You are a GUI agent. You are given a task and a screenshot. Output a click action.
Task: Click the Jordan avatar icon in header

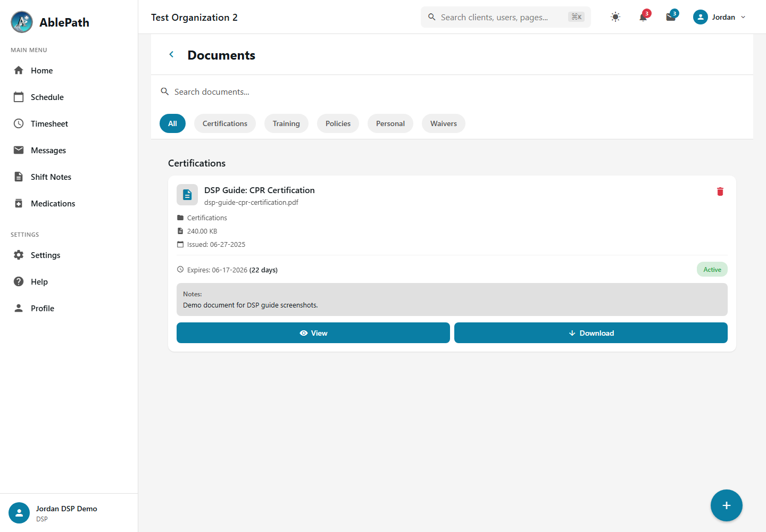pos(701,17)
